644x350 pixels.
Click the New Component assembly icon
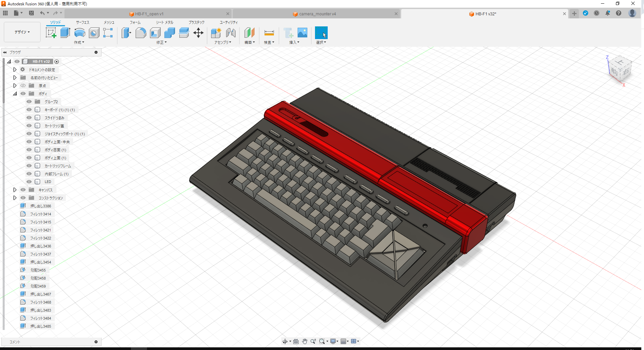(x=215, y=33)
